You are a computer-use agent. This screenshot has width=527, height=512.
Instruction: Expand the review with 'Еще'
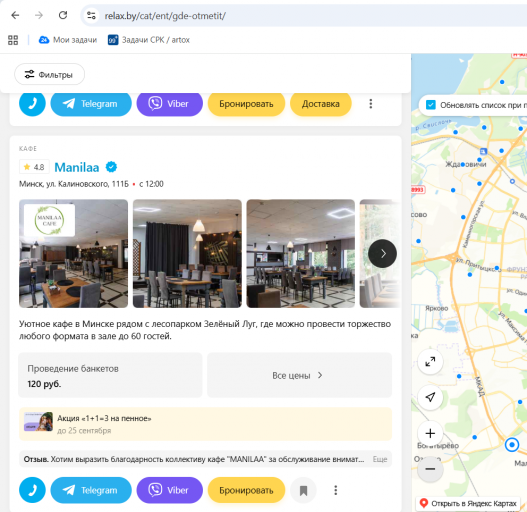click(380, 459)
